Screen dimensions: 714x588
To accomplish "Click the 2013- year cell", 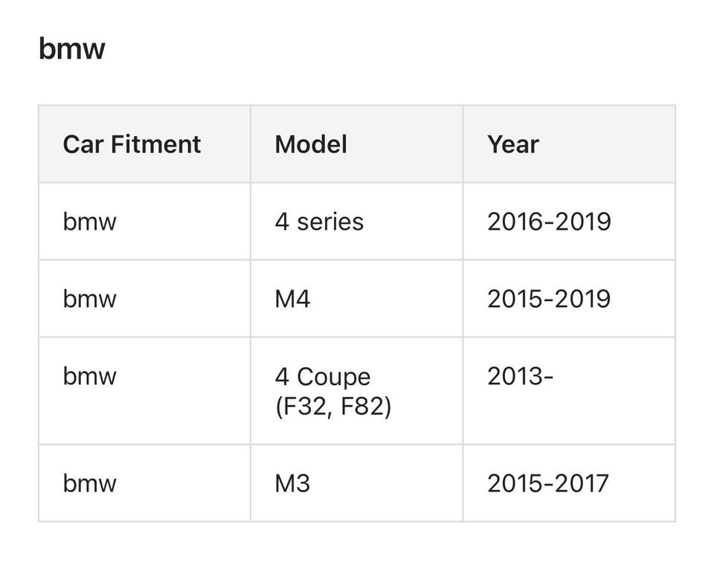I will tap(520, 376).
